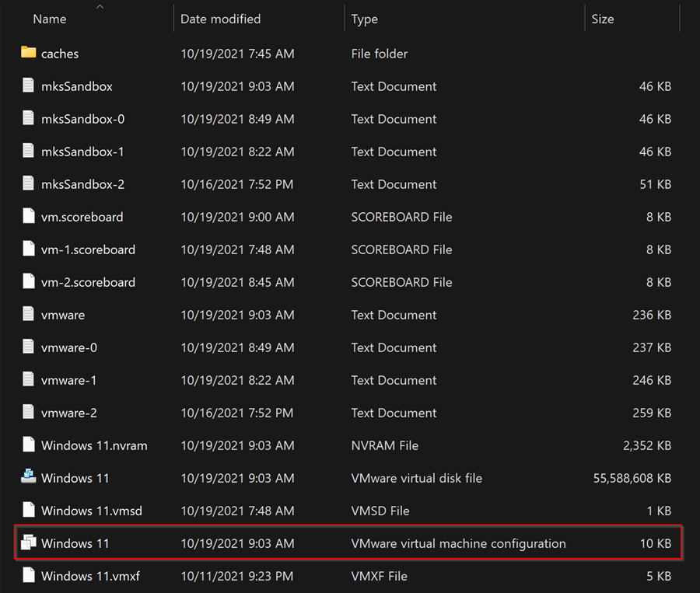Click the caches folder icon
Screen dimensions: 700x593
tap(29, 53)
